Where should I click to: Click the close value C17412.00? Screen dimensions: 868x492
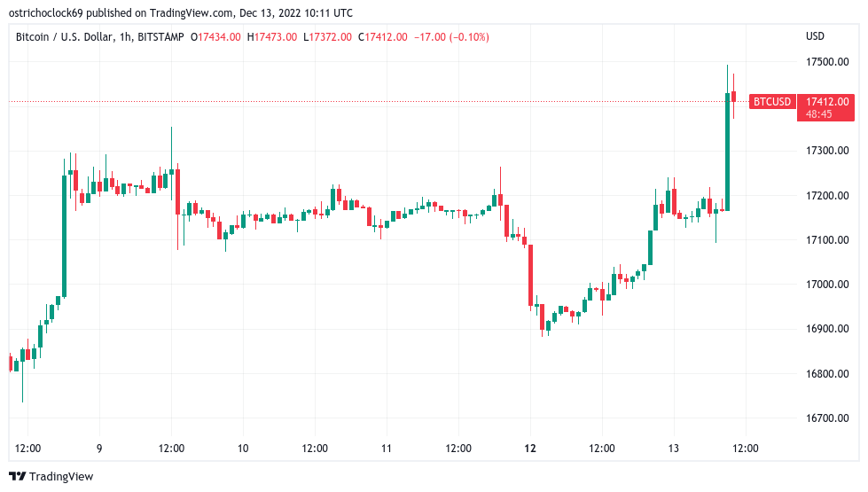383,36
